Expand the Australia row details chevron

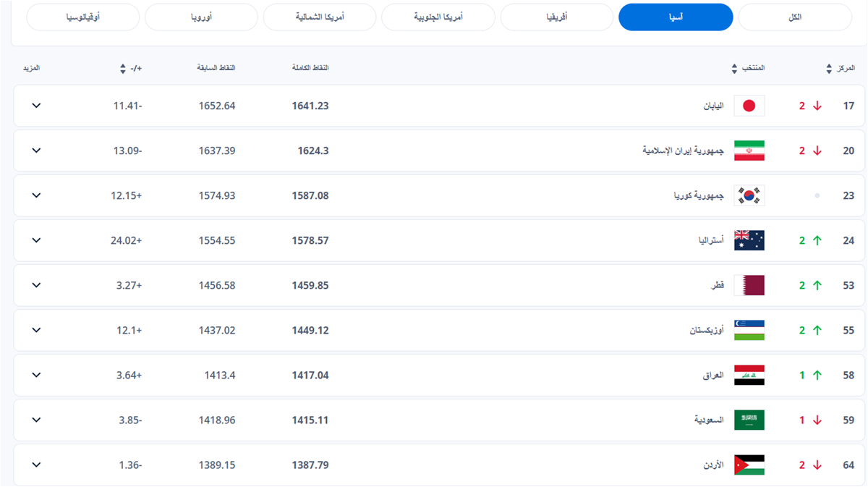(37, 240)
